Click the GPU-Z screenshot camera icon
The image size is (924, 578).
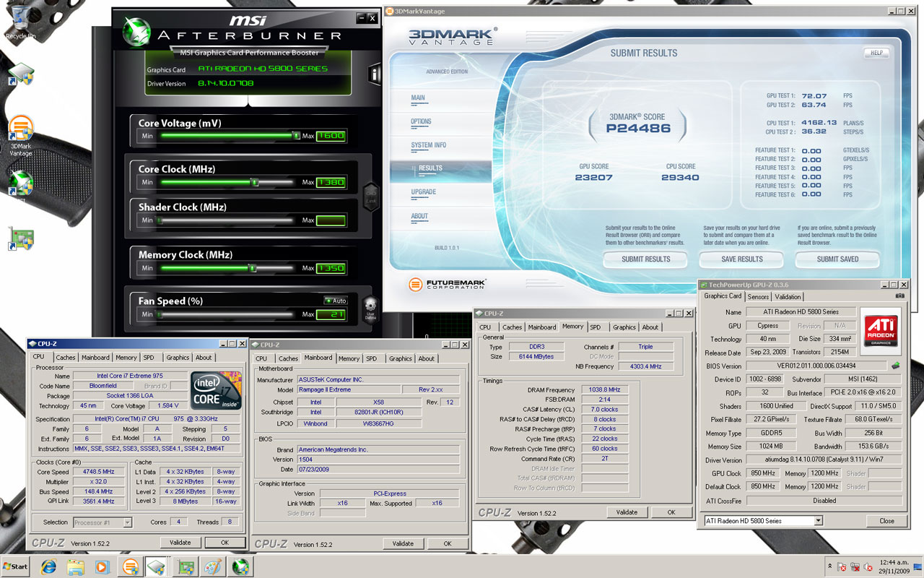click(899, 296)
